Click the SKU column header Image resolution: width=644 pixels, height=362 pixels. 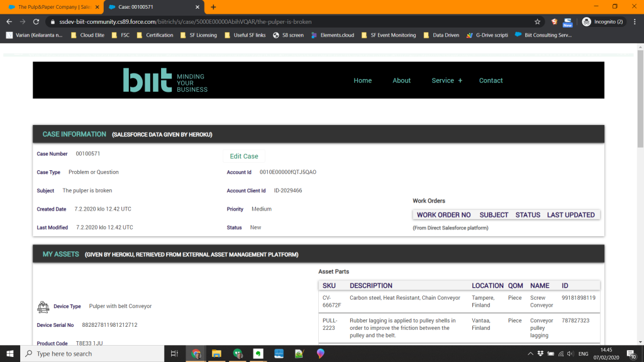click(x=329, y=286)
